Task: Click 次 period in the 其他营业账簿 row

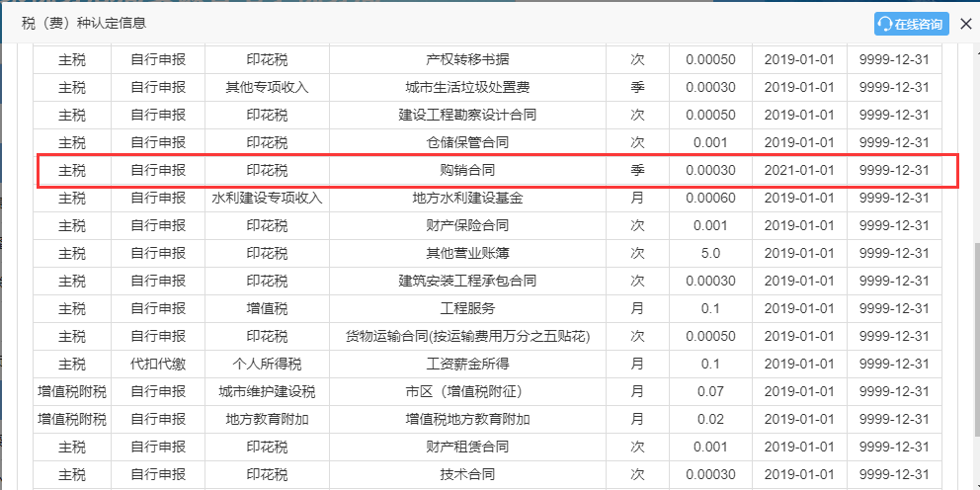Action: 637,253
